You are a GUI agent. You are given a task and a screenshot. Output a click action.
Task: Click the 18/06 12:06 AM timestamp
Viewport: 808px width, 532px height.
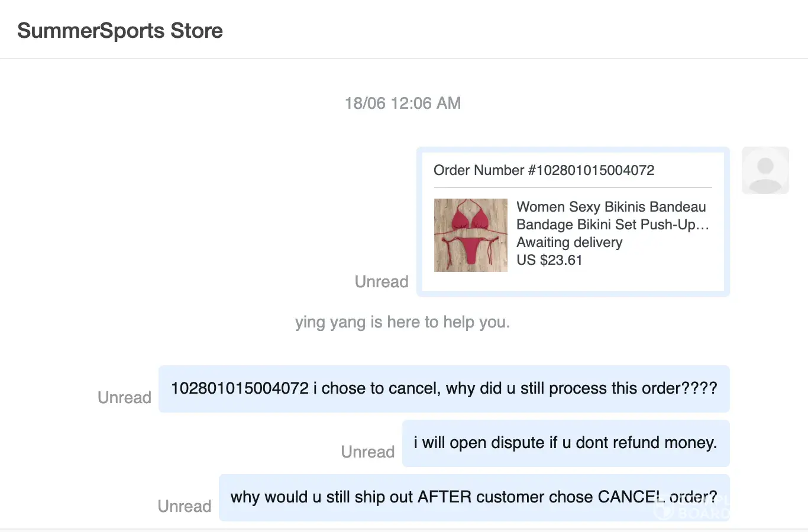click(403, 103)
